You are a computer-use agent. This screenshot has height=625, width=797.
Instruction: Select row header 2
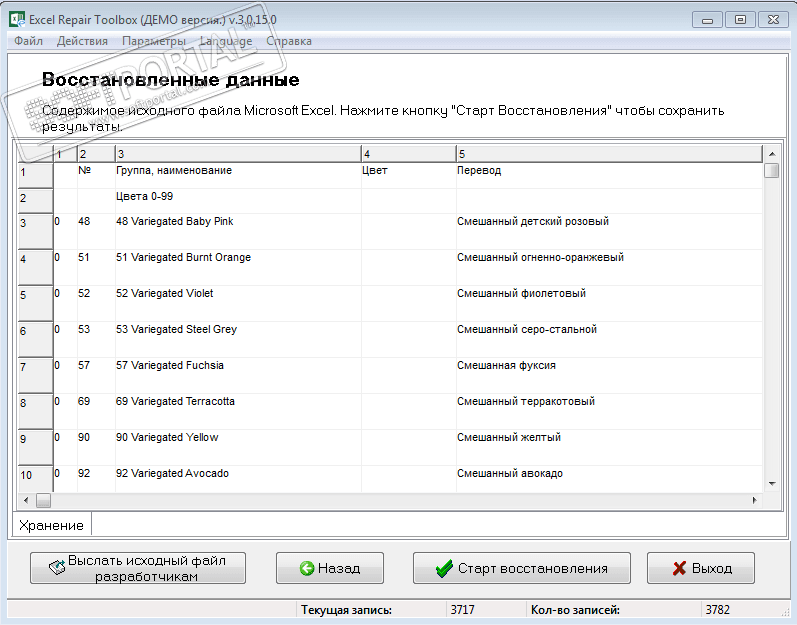point(35,201)
